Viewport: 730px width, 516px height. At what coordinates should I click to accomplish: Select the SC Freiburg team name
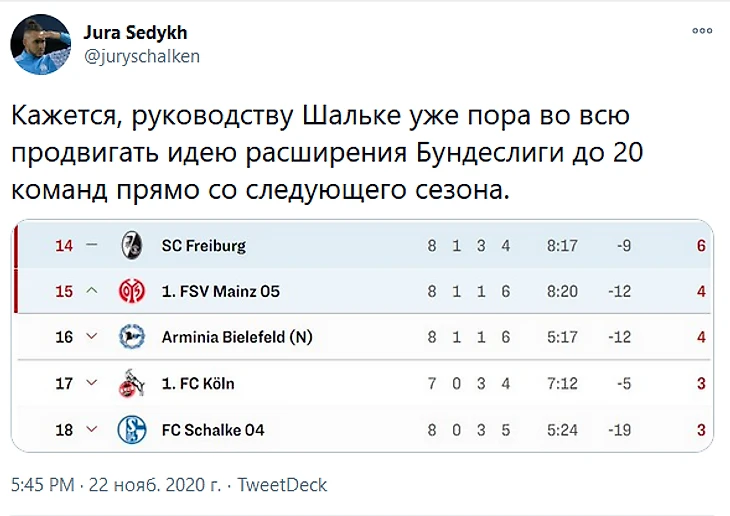(203, 246)
